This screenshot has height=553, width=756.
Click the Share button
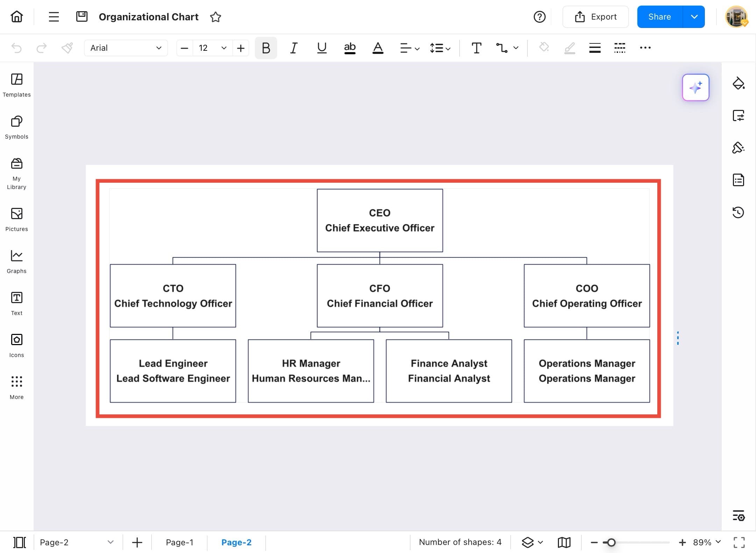[x=659, y=16]
